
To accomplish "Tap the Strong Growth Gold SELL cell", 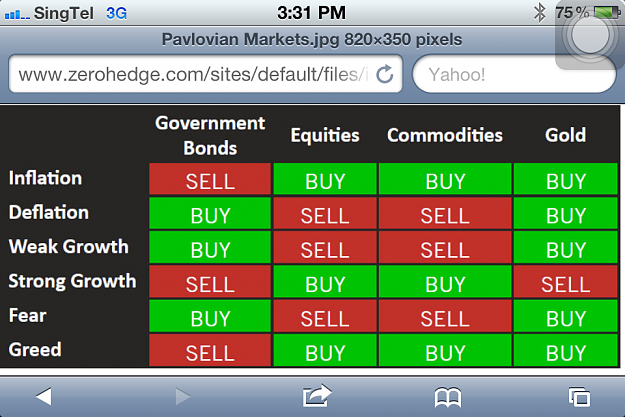I will 565,282.
